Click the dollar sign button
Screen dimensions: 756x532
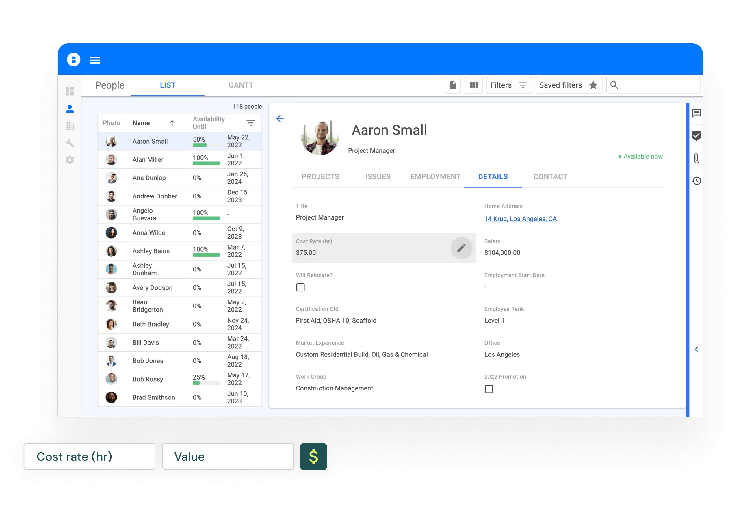(313, 457)
